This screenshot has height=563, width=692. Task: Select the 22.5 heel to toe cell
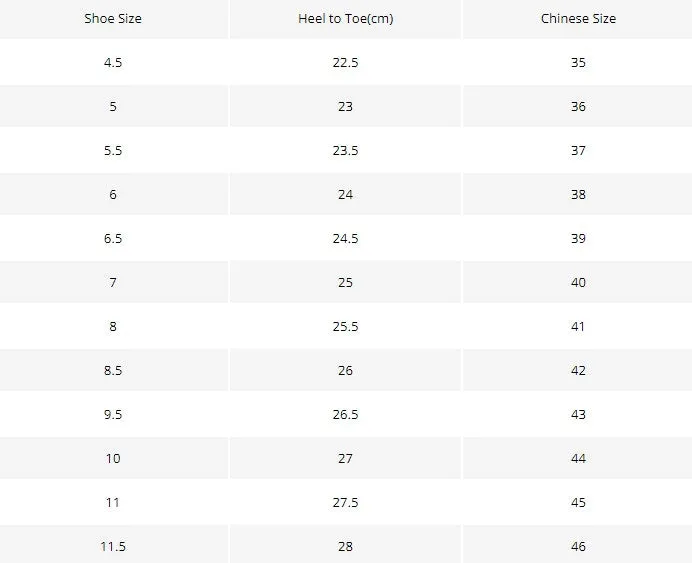click(x=345, y=62)
